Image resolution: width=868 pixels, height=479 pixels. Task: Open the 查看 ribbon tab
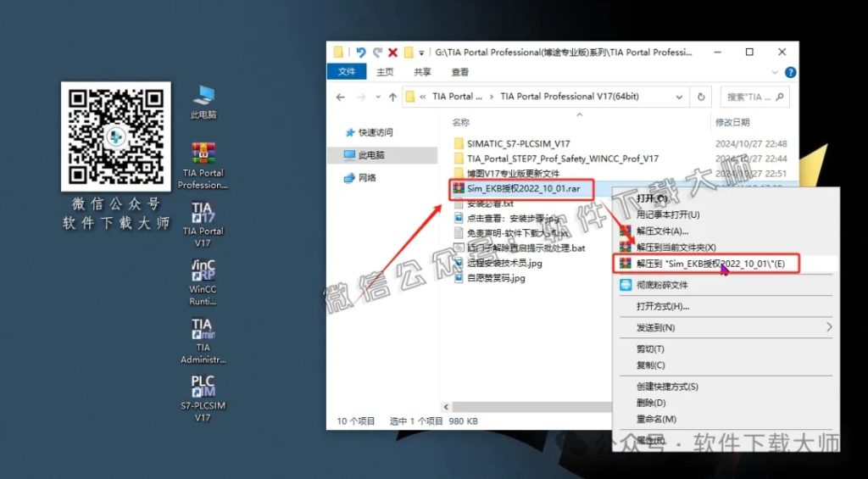[x=460, y=72]
